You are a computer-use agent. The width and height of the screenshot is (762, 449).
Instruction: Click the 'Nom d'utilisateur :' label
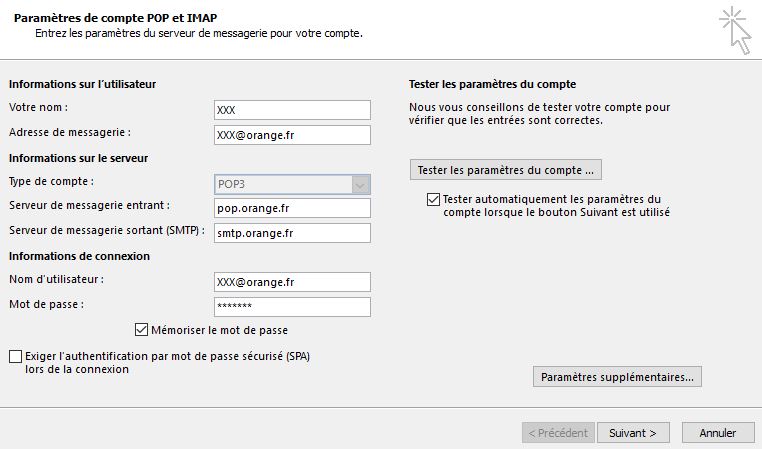(56, 279)
